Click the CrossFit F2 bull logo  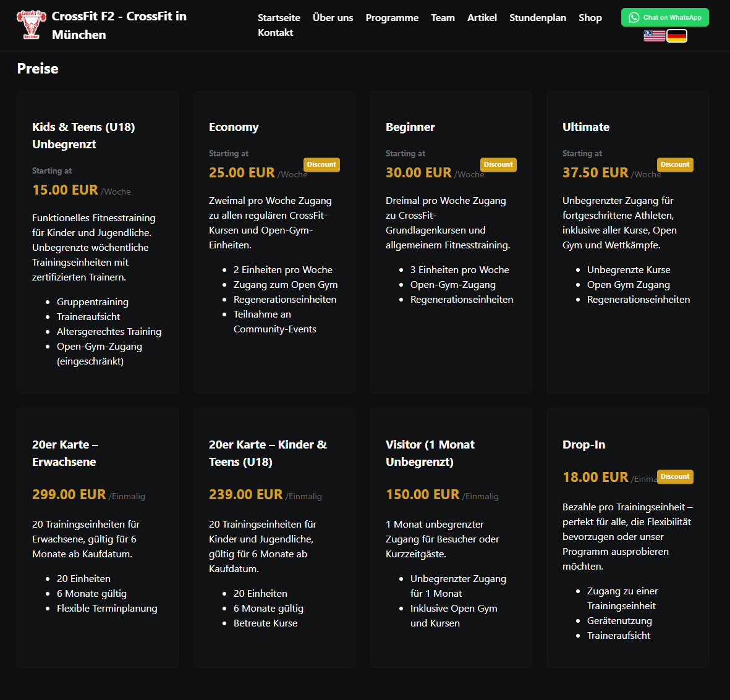[30, 25]
